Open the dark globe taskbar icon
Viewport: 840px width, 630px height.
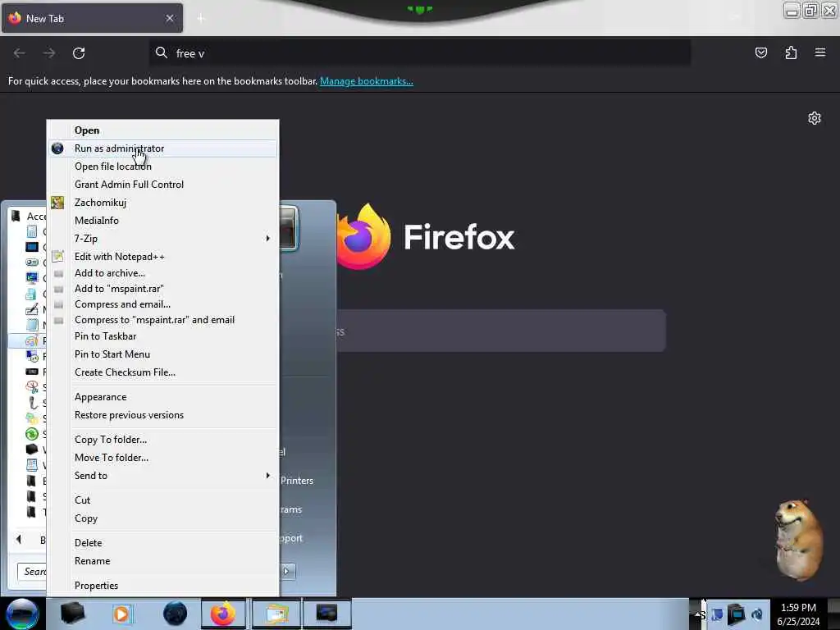[176, 614]
